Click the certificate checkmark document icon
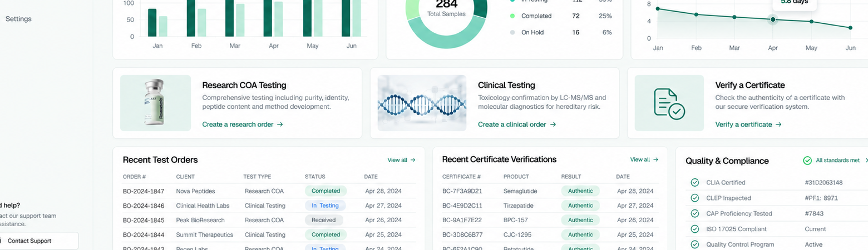The height and width of the screenshot is (250, 868). coord(669,103)
